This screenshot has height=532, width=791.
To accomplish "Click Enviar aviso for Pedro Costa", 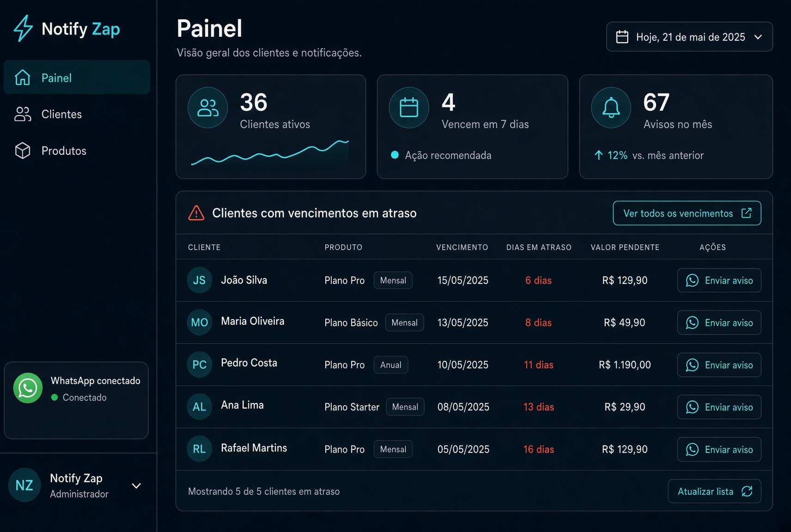I will pyautogui.click(x=719, y=365).
